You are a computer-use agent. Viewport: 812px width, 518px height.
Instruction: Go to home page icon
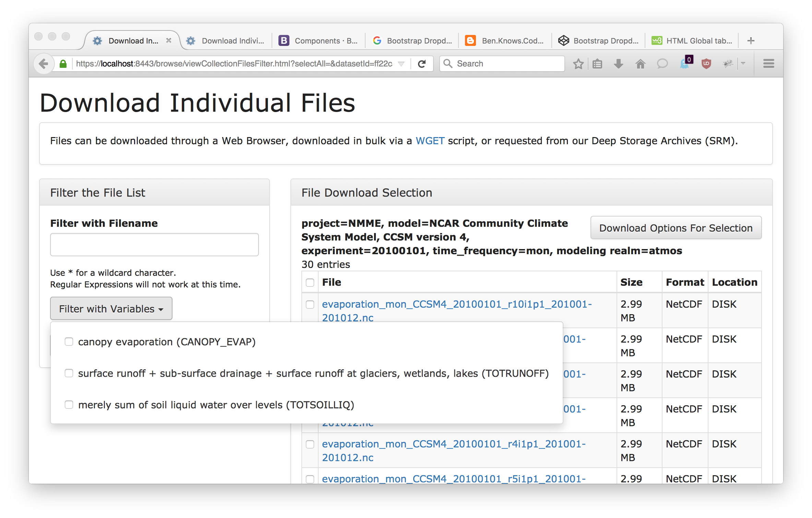click(x=640, y=64)
